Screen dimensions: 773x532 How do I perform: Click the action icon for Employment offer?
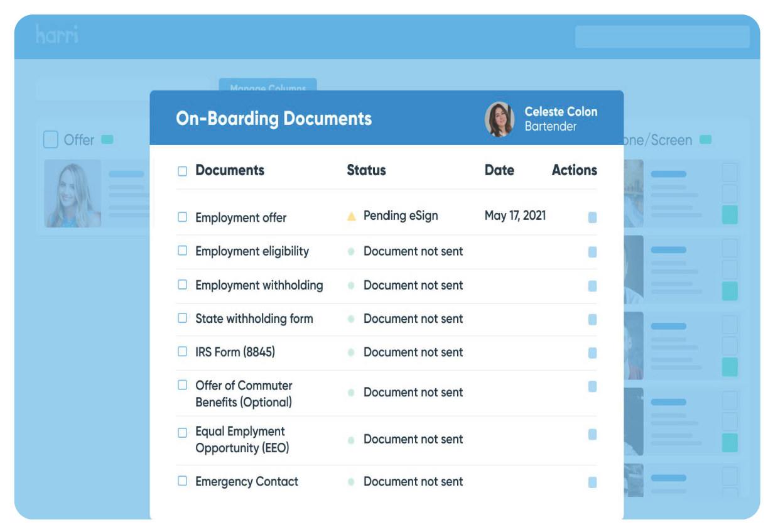[592, 217]
